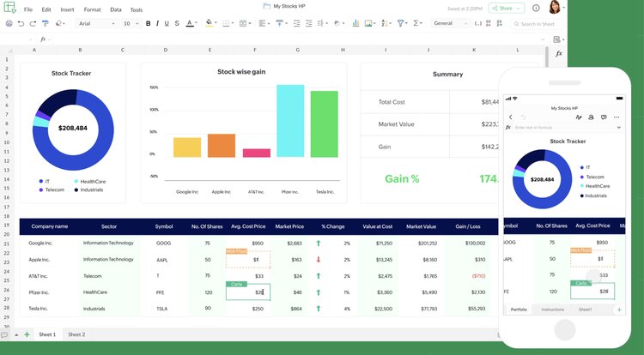Open the sheet view options icon at formula bar end

tap(558, 39)
